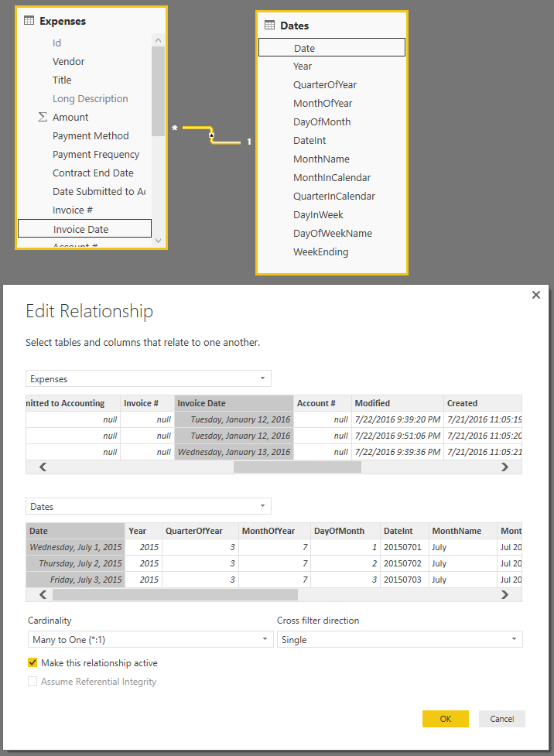Close the Edit Relationship dialog
Viewport: 554px width, 756px height.
tap(535, 295)
